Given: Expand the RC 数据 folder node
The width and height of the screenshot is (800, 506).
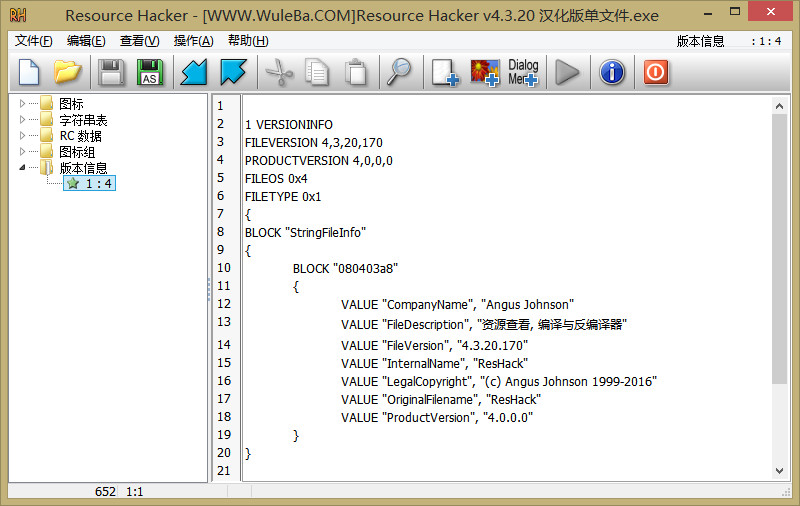Looking at the screenshot, I should [22, 136].
